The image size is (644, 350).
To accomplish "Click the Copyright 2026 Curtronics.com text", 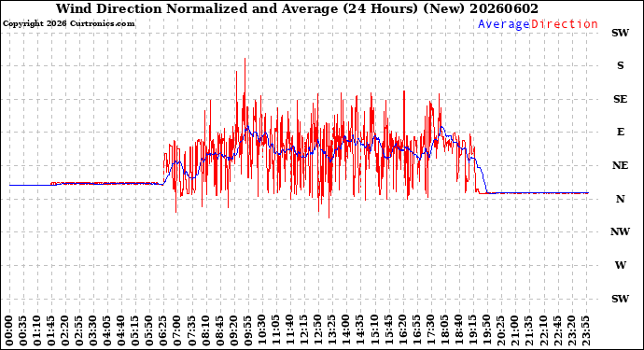I will (x=68, y=23).
